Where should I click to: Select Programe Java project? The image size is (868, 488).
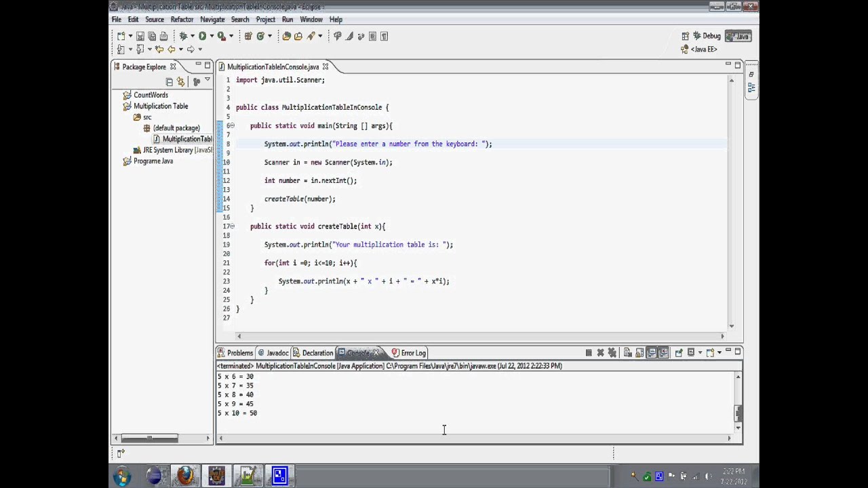[153, 161]
